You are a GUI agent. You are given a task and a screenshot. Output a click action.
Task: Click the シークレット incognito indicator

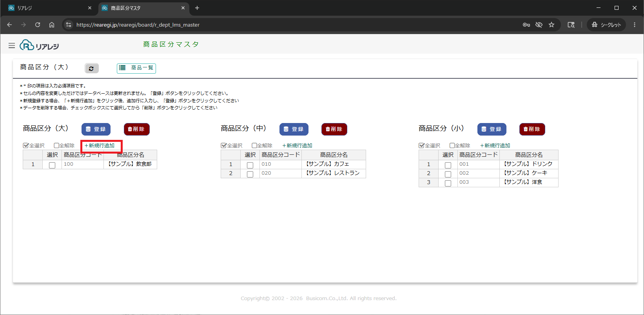(x=606, y=25)
